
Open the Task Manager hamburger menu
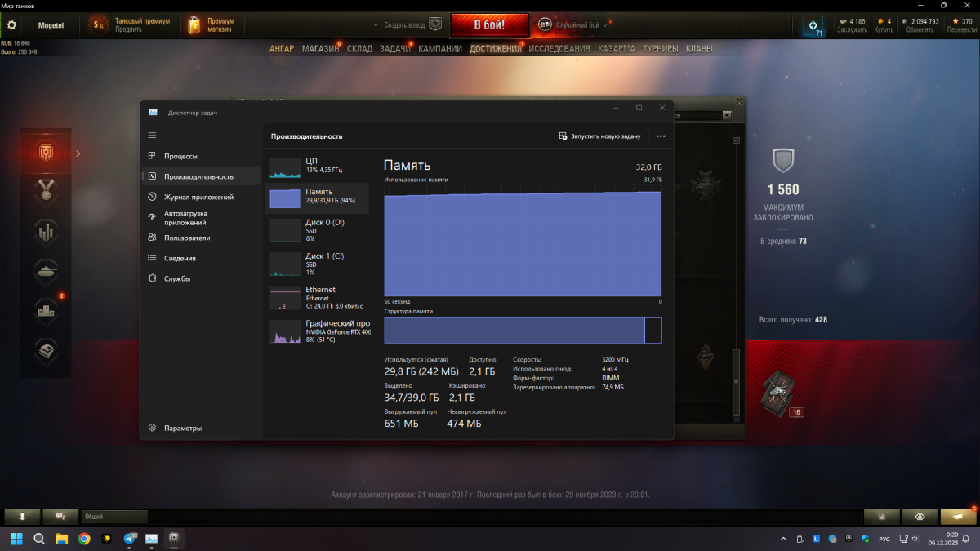(152, 135)
